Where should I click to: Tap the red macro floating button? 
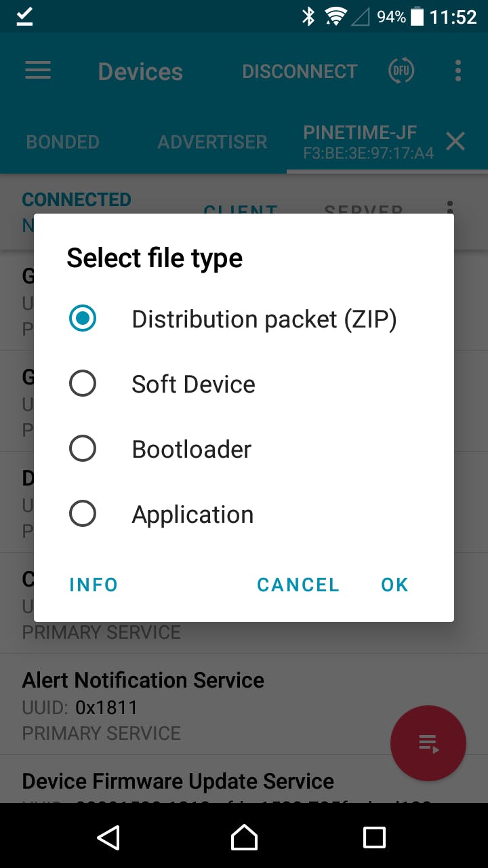[x=428, y=743]
